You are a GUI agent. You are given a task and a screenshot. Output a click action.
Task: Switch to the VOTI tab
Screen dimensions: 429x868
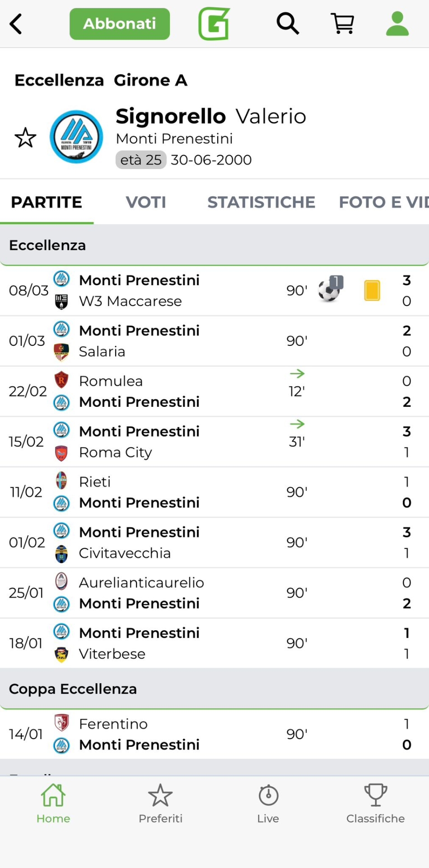pyautogui.click(x=146, y=202)
